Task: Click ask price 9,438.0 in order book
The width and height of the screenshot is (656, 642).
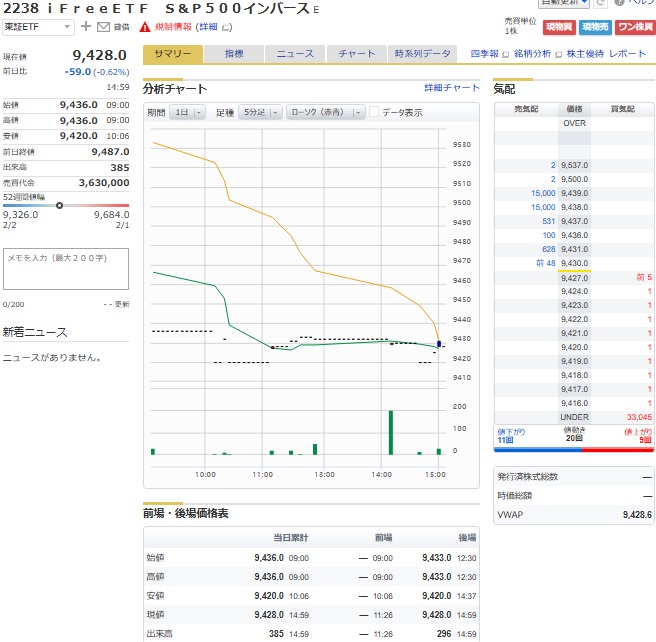Action: pos(574,207)
